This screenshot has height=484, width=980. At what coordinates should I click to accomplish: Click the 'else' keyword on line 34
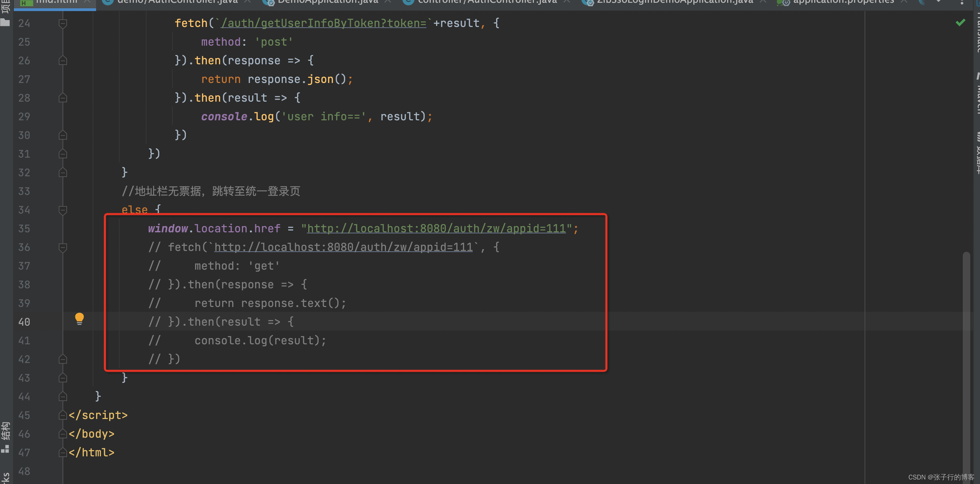click(135, 210)
